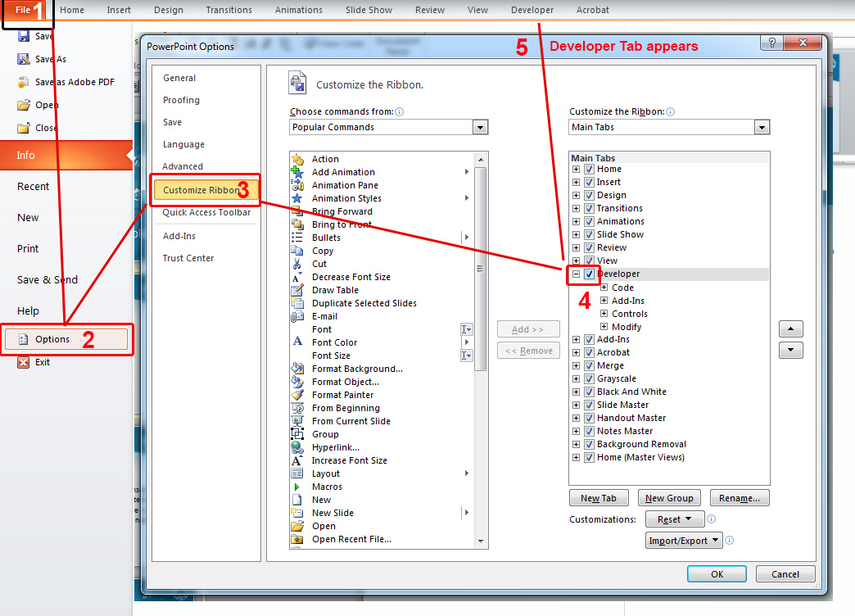Click the Action star icon in commands list
The height and width of the screenshot is (616, 855).
tap(297, 159)
